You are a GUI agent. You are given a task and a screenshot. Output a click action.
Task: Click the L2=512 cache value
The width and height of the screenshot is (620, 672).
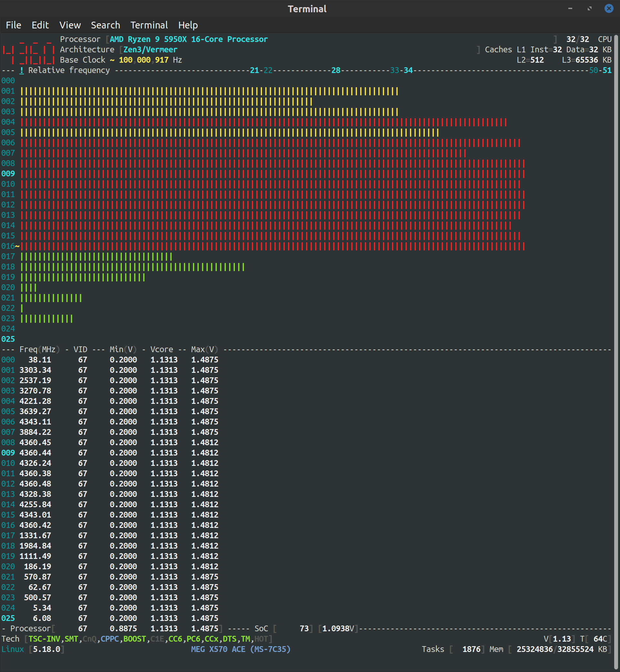(530, 60)
